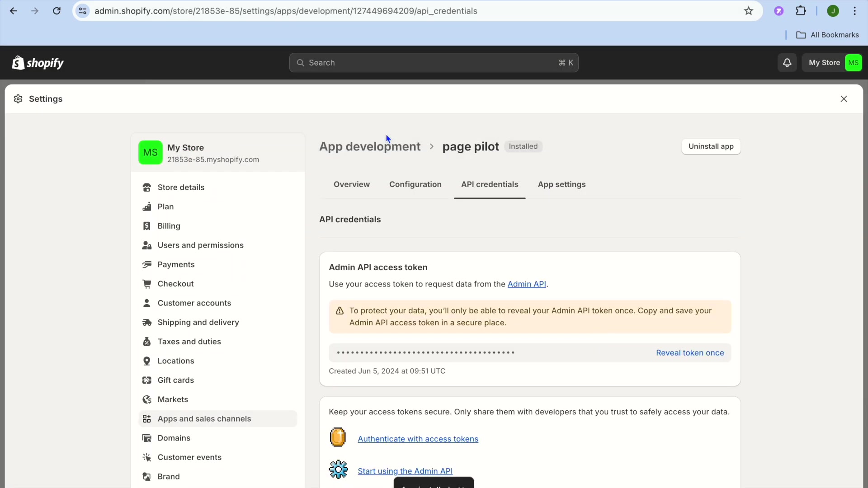Bookmark this page with the star

(x=749, y=11)
